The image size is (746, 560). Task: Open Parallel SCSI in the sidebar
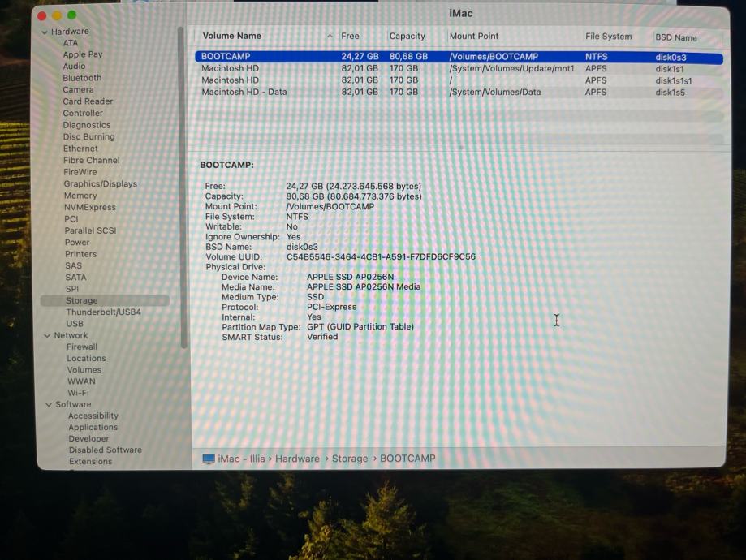[90, 230]
